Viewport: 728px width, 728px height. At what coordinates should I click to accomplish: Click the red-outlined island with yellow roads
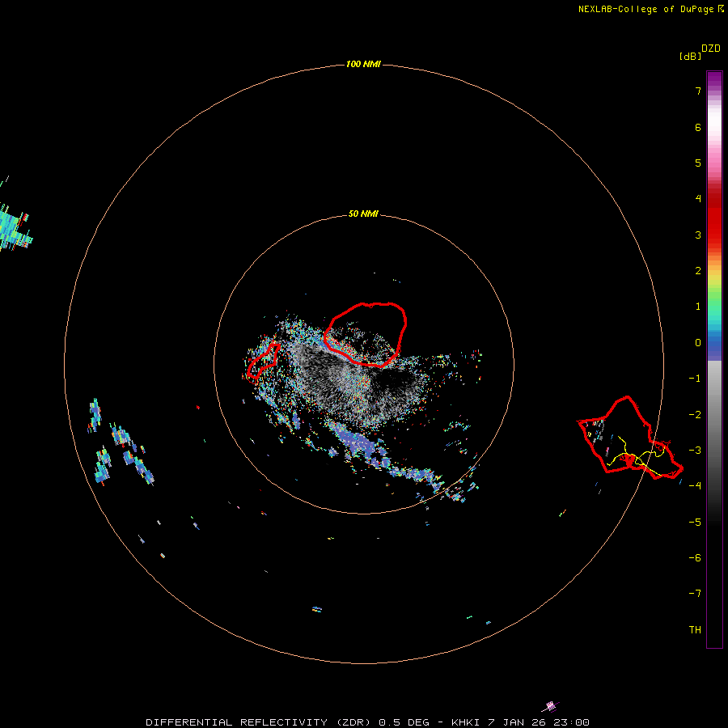[x=629, y=438]
